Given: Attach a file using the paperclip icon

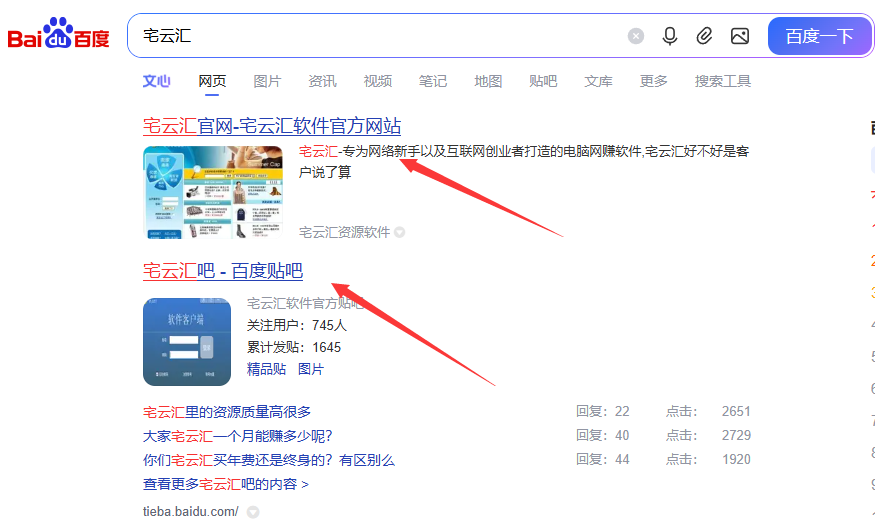Looking at the screenshot, I should pyautogui.click(x=704, y=36).
